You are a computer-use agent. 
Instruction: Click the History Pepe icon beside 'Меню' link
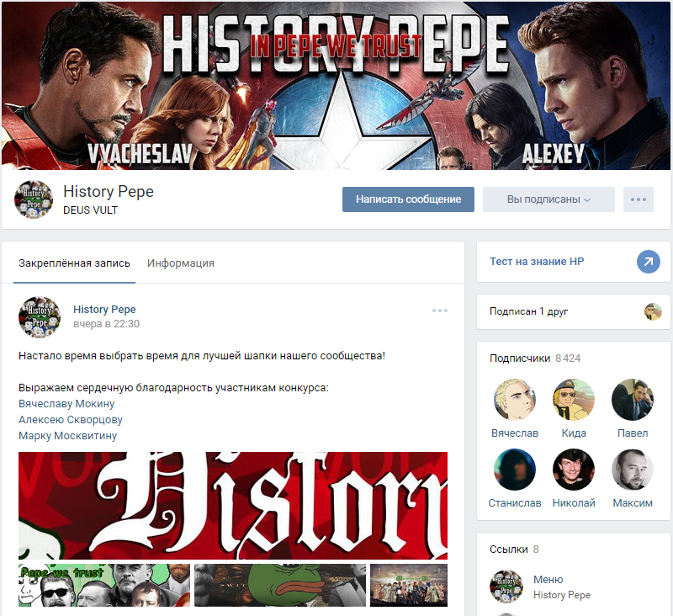pyautogui.click(x=506, y=587)
